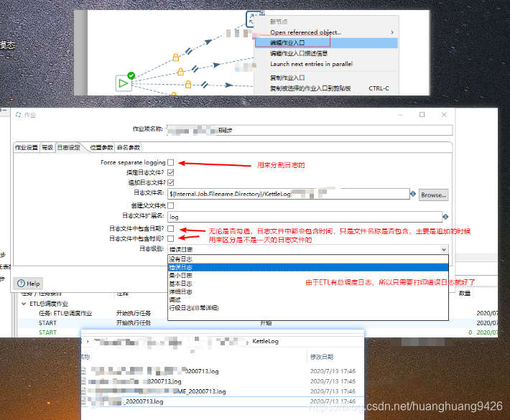Click the green START play node icon
The image size is (510, 420).
[124, 83]
